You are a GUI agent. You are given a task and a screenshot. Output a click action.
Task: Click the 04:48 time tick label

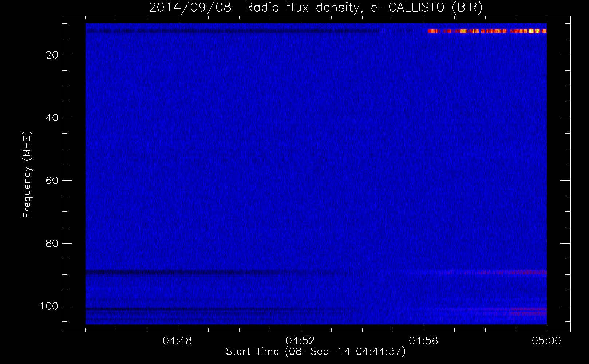click(x=177, y=341)
